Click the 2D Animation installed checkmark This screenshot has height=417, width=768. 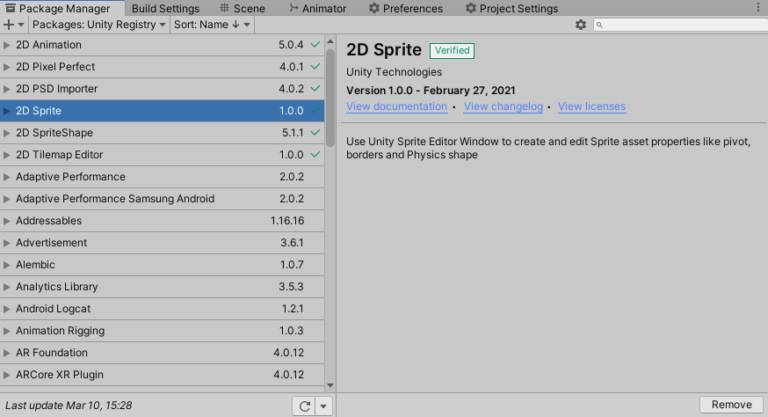[315, 45]
